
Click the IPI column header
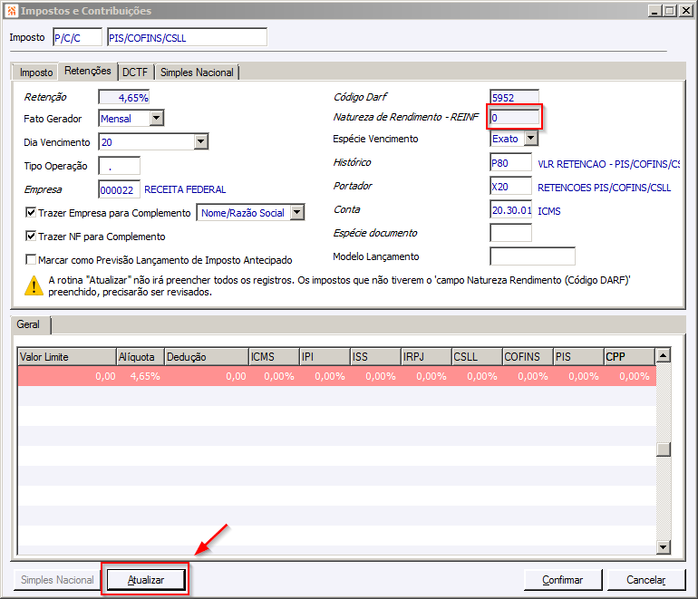(325, 357)
